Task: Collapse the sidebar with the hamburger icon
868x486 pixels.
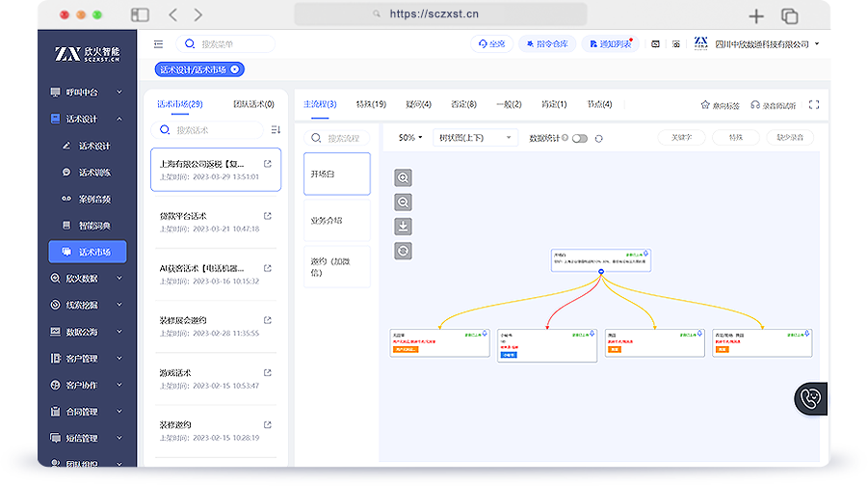Action: pyautogui.click(x=158, y=43)
